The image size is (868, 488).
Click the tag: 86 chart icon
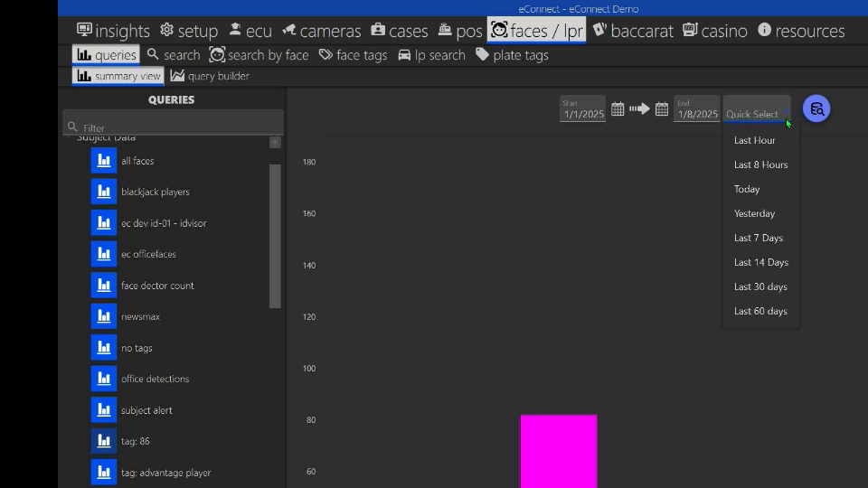(103, 441)
